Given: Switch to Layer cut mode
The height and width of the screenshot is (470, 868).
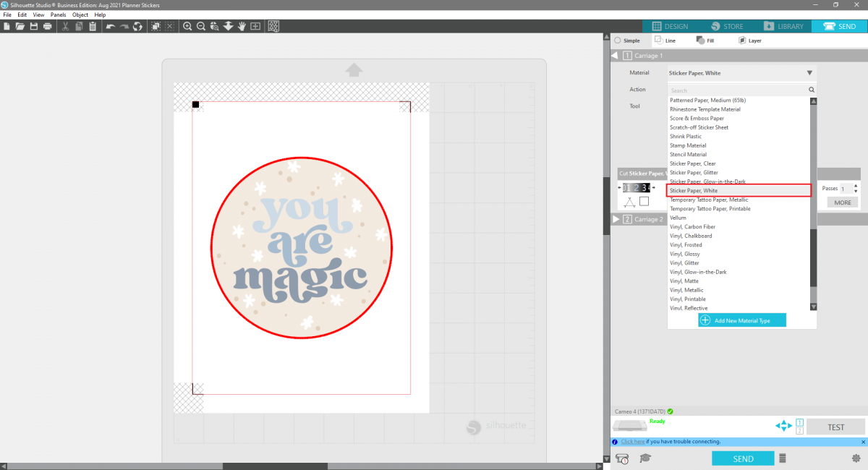Looking at the screenshot, I should (749, 40).
